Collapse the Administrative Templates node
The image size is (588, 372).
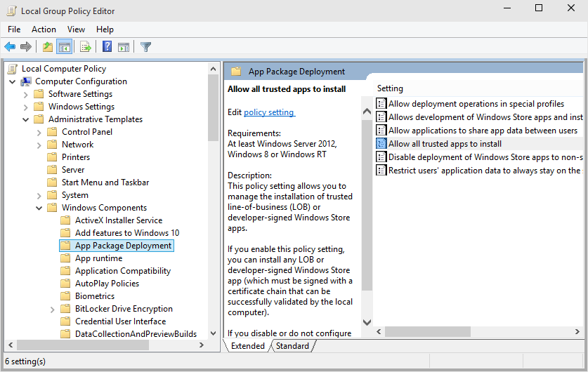25,120
